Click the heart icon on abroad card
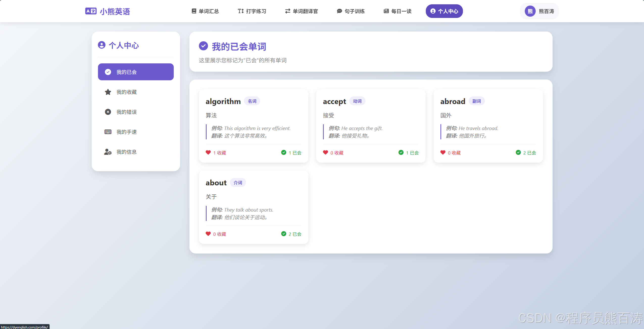The width and height of the screenshot is (644, 329). tap(443, 153)
